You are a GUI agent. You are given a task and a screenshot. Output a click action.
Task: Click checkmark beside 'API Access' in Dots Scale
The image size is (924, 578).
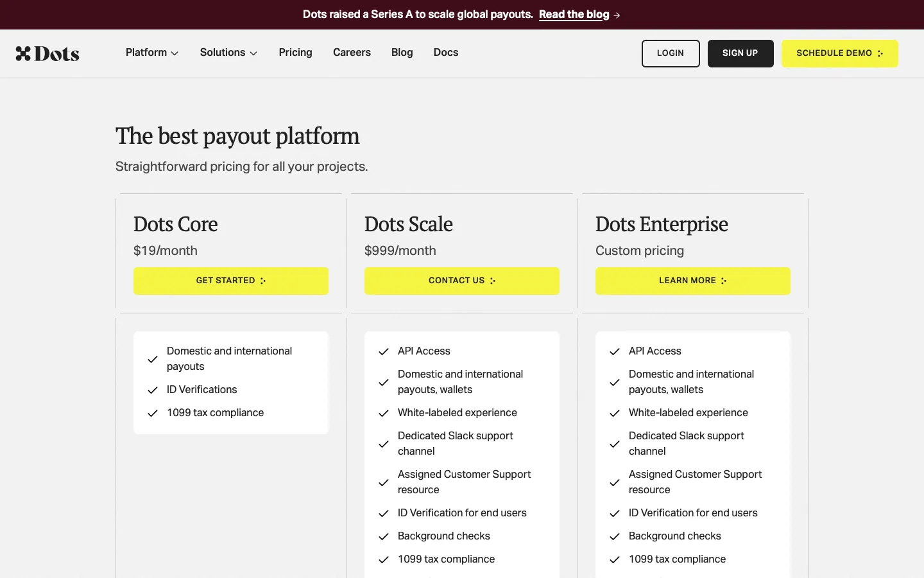tap(384, 351)
